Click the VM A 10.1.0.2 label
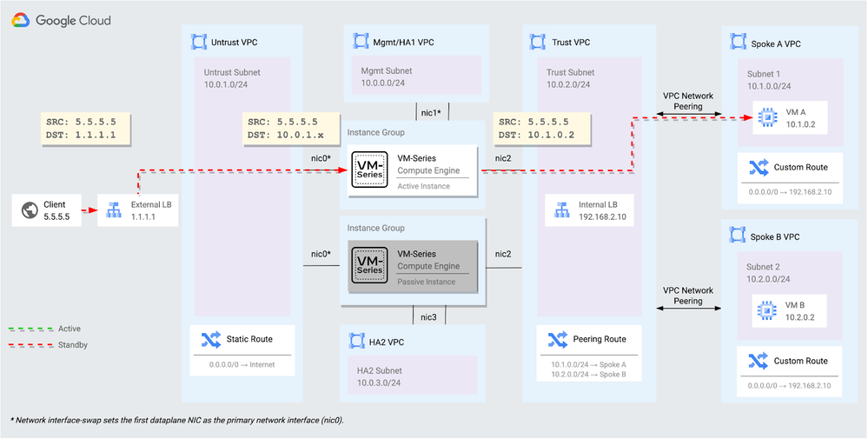Viewport: 868px width, 439px height. (800, 117)
